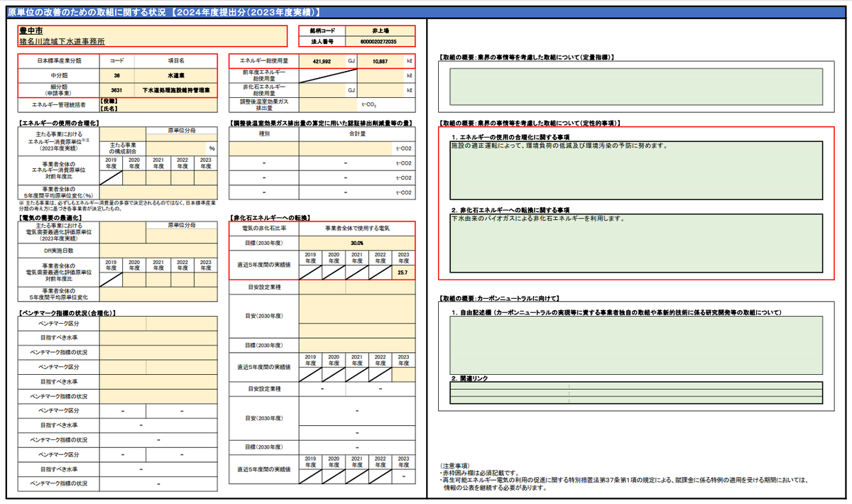The width and height of the screenshot is (852, 504).
Task: Click the first 関連リンク row
Action: tap(636, 386)
